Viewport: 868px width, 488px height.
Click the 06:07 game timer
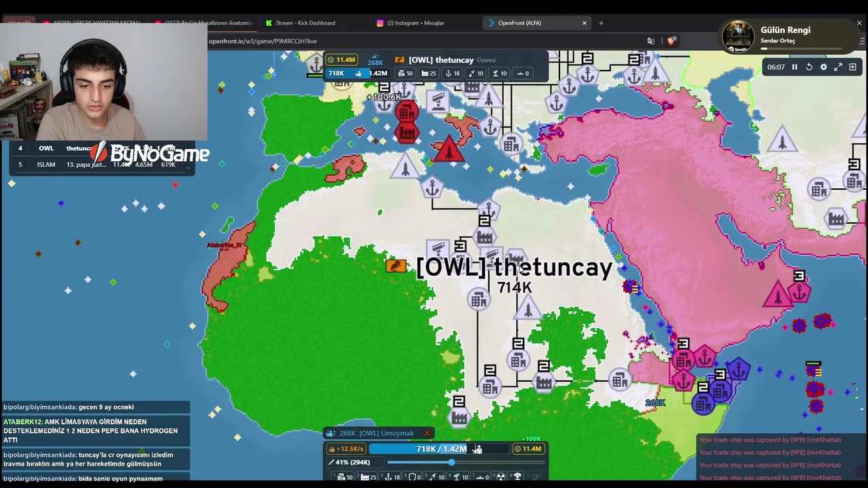tap(776, 67)
